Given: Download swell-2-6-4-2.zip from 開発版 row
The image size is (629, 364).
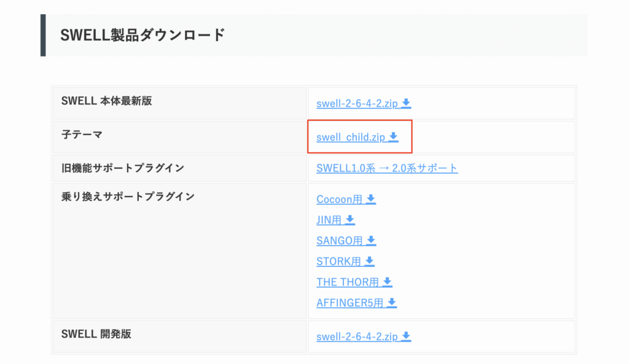Looking at the screenshot, I should click(357, 336).
